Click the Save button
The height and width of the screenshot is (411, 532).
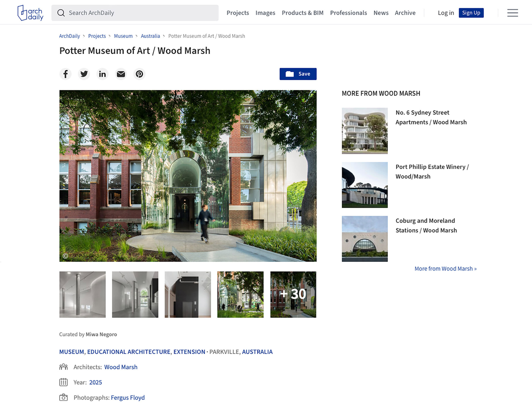(298, 74)
